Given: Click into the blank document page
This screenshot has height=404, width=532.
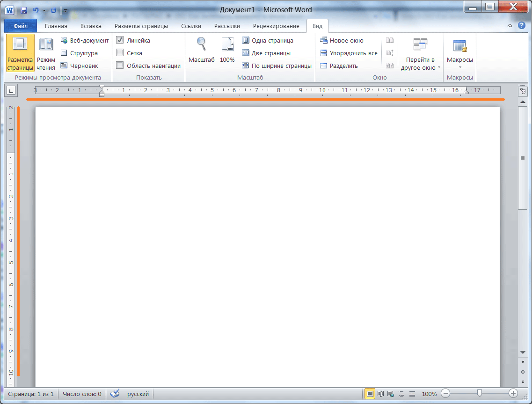Looking at the screenshot, I should (267, 247).
